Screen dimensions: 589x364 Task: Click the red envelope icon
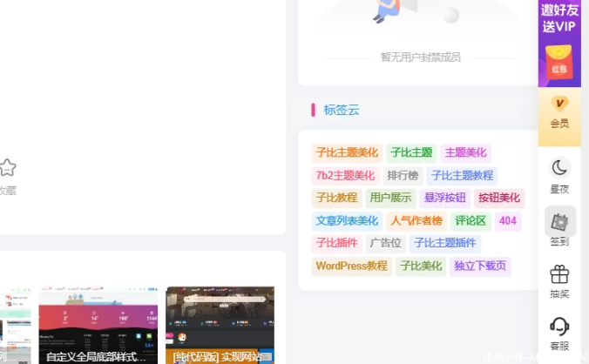point(559,63)
